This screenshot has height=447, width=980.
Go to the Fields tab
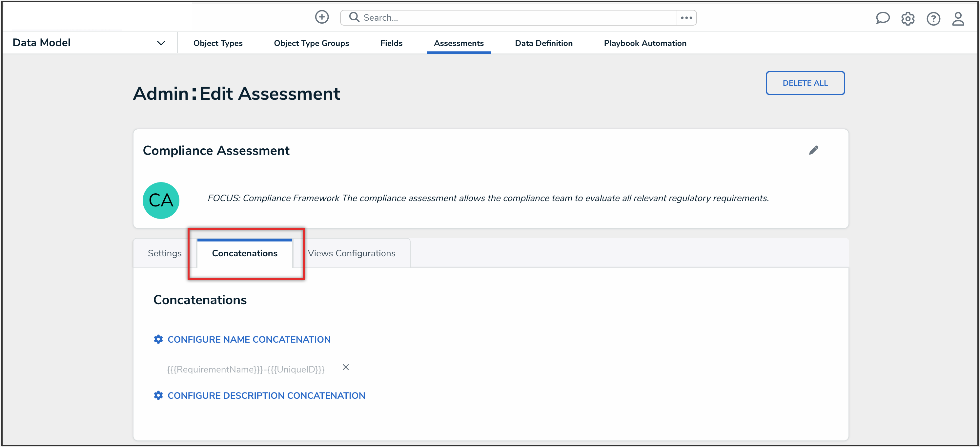pyautogui.click(x=391, y=43)
